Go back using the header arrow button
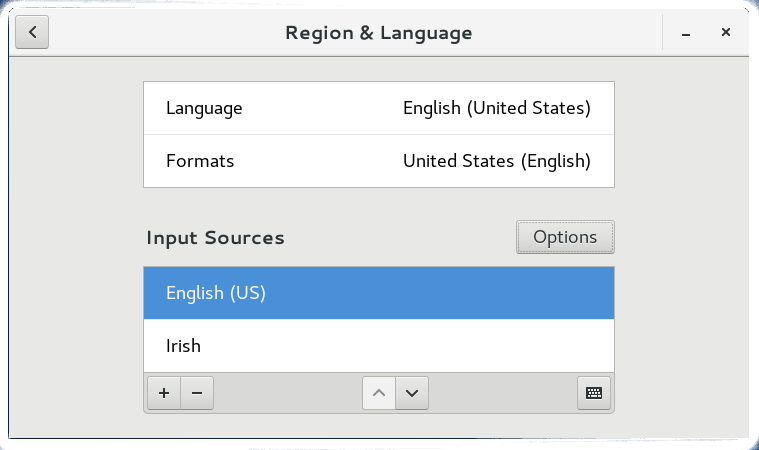The height and width of the screenshot is (450, 759). coord(33,32)
